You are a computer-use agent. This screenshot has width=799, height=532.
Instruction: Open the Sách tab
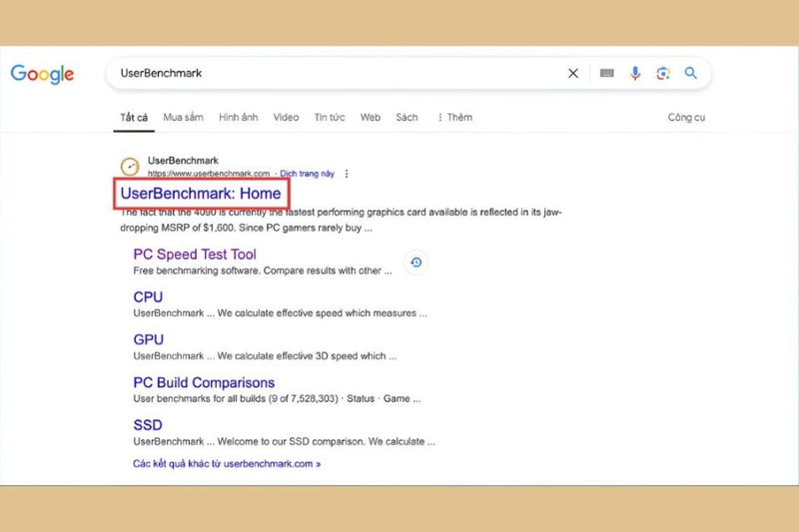[x=406, y=118]
